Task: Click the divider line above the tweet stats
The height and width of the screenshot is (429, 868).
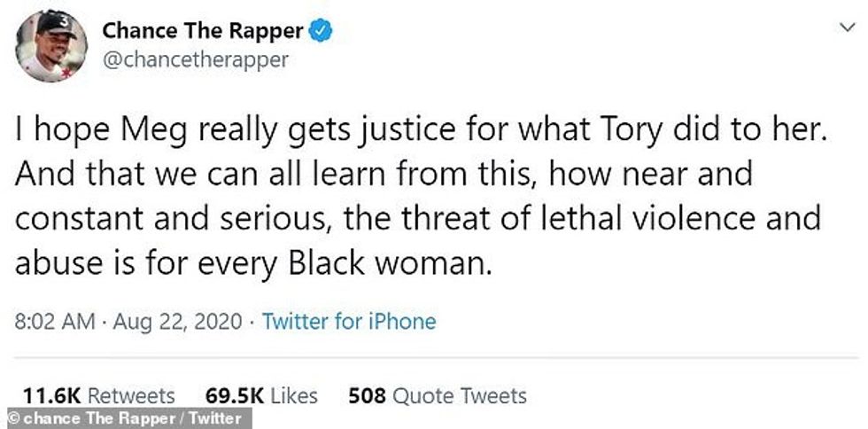Action: point(434,358)
